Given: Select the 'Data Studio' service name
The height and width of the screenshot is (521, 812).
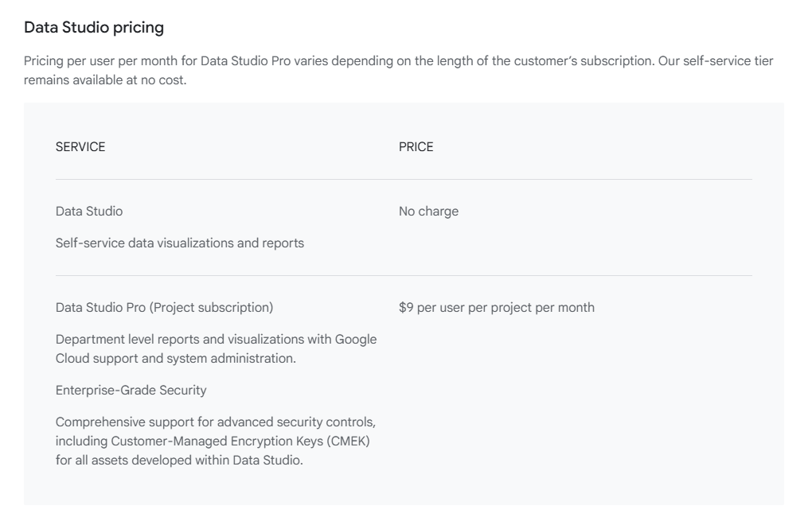Looking at the screenshot, I should (x=89, y=211).
